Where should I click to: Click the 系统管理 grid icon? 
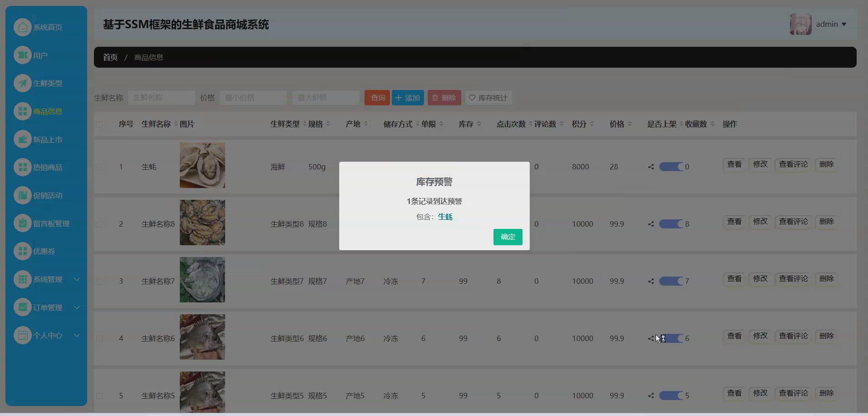pos(22,279)
